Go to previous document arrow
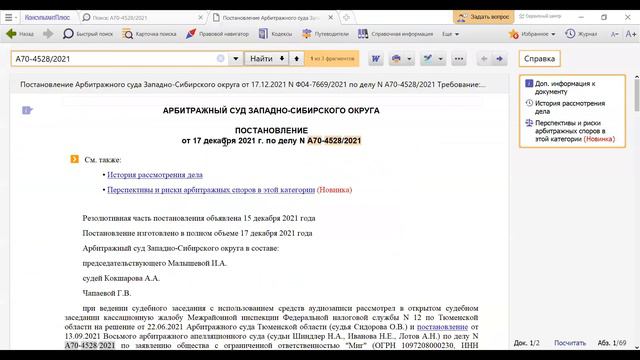640x360 pixels. [484, 59]
